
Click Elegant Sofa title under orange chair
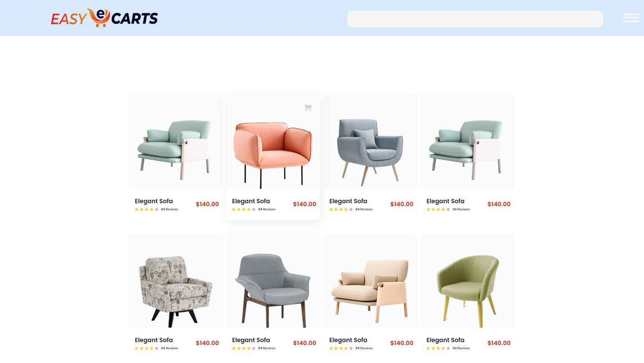pyautogui.click(x=251, y=201)
